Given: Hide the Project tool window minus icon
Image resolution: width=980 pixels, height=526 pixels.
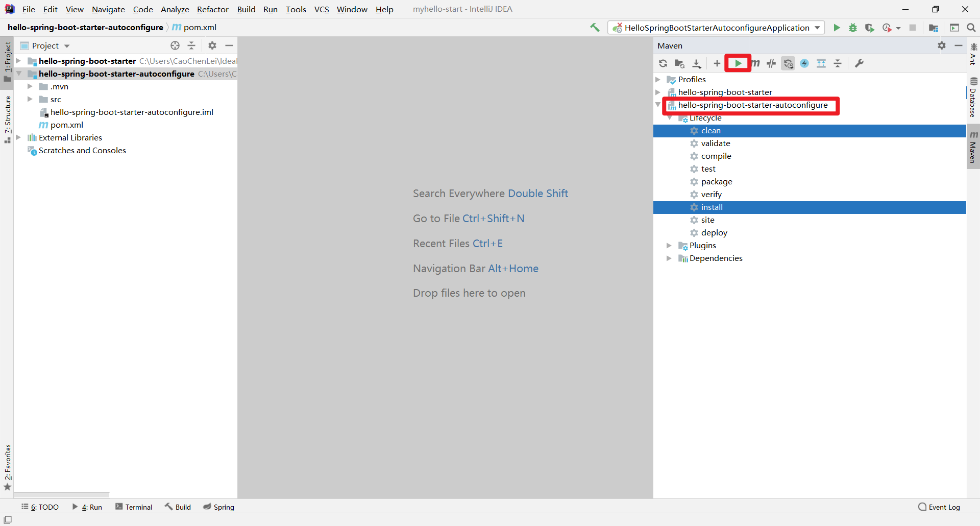Looking at the screenshot, I should [229, 45].
